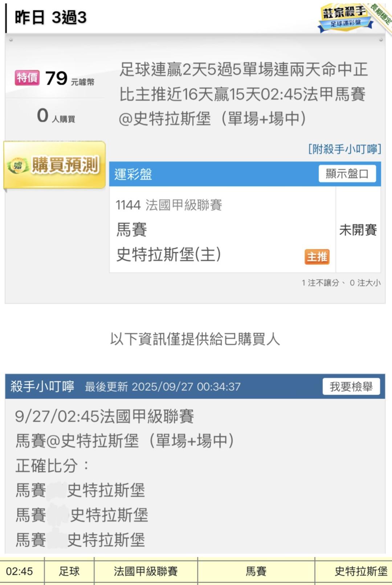Select 馬賽 team in match card
Viewport: 392px width, 585px height.
coord(132,230)
